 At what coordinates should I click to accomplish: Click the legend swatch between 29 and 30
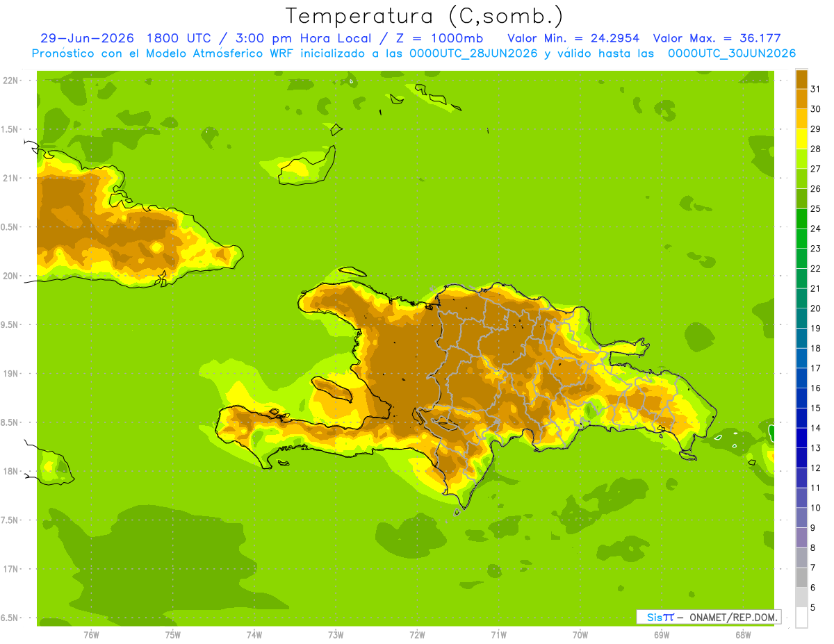click(x=801, y=119)
